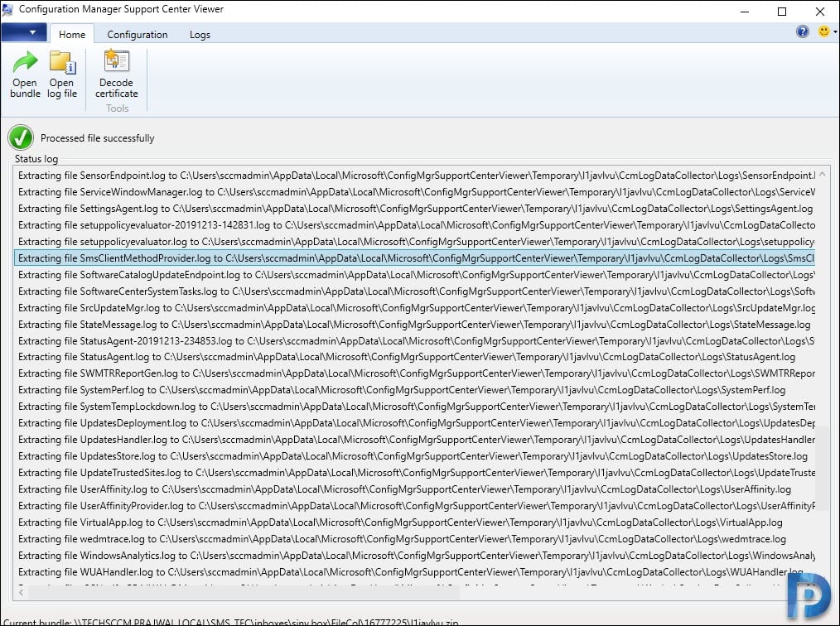Select the SmsClientMethodProvider.log extraction row
The width and height of the screenshot is (840, 626).
click(415, 258)
